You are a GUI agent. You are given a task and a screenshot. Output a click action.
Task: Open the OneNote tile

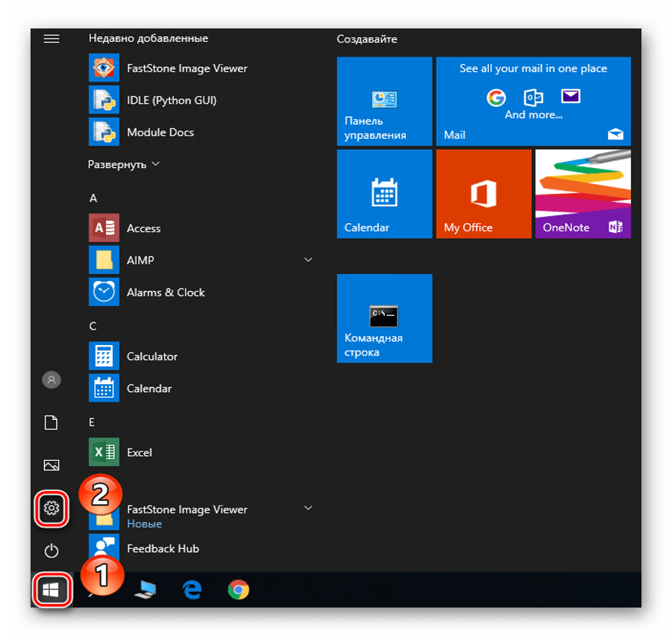(583, 194)
